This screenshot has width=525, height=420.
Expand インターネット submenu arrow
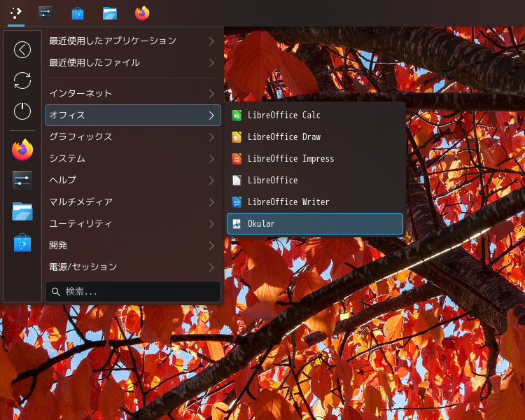(x=211, y=94)
